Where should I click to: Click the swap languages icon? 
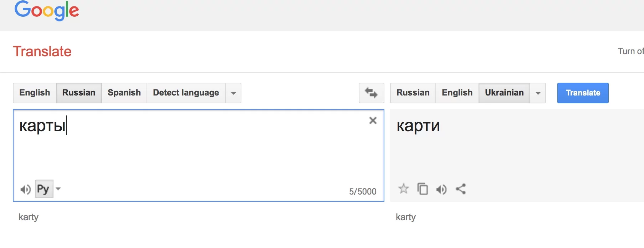click(x=371, y=93)
